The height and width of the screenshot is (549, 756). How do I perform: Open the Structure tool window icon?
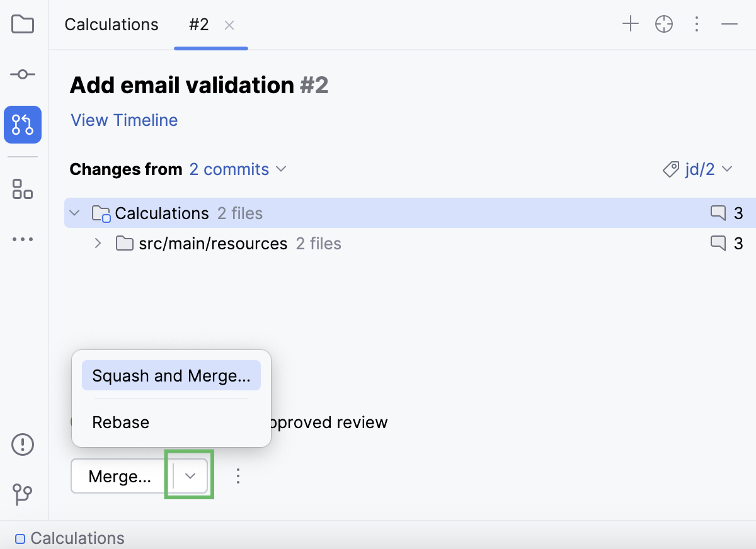[22, 189]
